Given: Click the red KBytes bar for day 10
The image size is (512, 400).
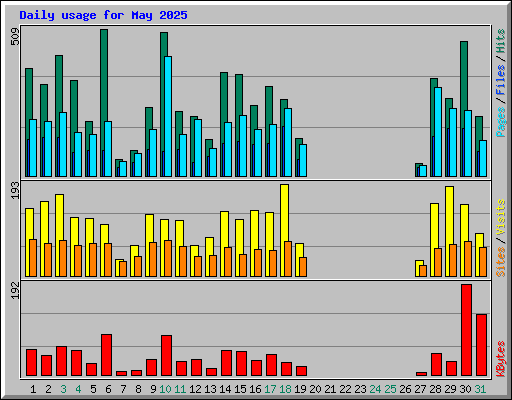Looking at the screenshot, I should tap(166, 356).
